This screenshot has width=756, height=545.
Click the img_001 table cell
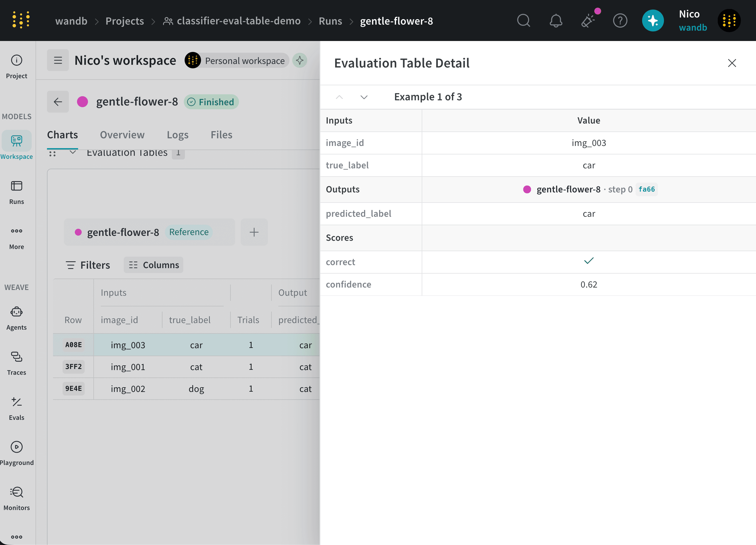tap(128, 367)
